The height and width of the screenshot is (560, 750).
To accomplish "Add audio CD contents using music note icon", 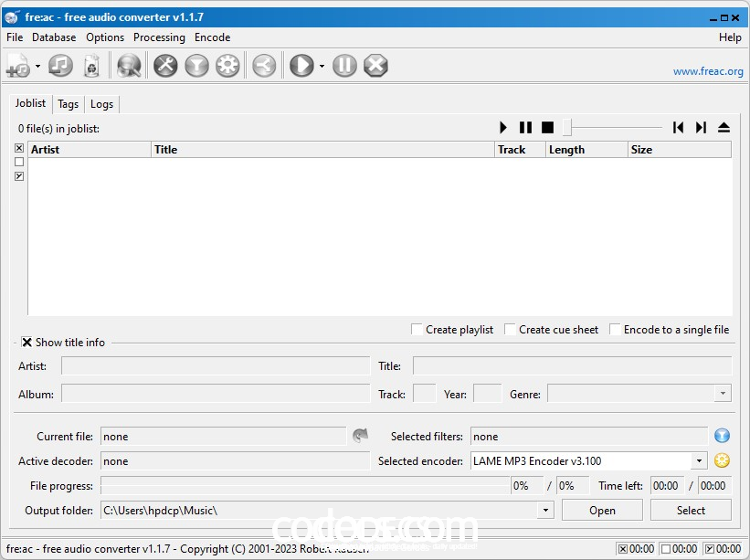I will coord(60,66).
